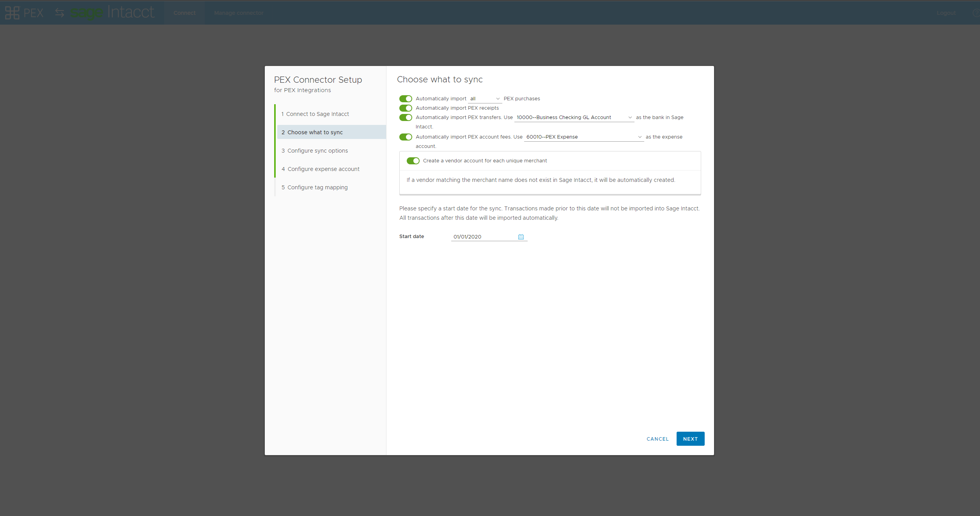This screenshot has height=516, width=980.
Task: Toggle automatic import of PEX purchases
Action: 406,99
